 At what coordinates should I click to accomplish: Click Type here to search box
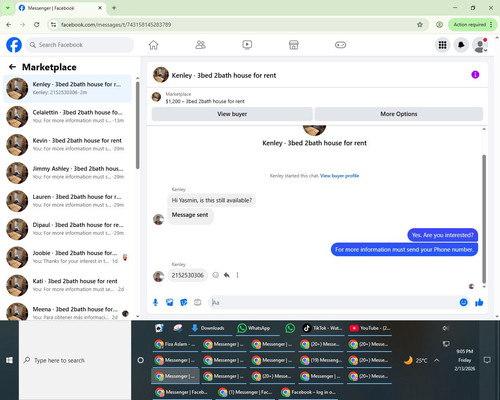[x=75, y=360]
